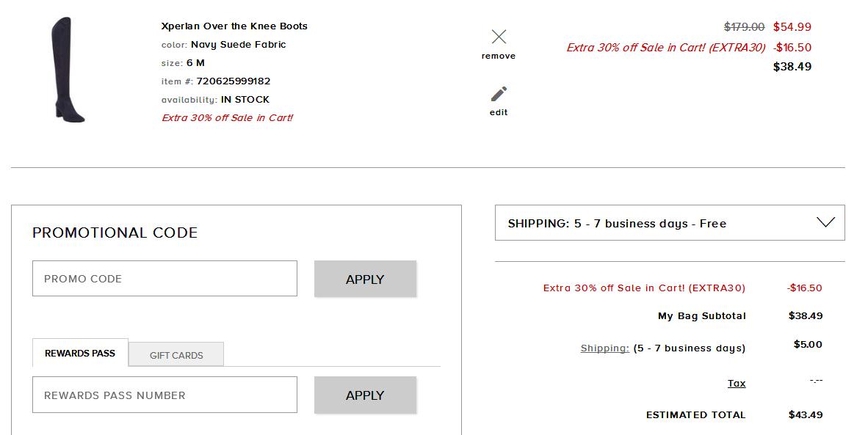Click the item number 720625999182
The image size is (868, 435).
233,81
